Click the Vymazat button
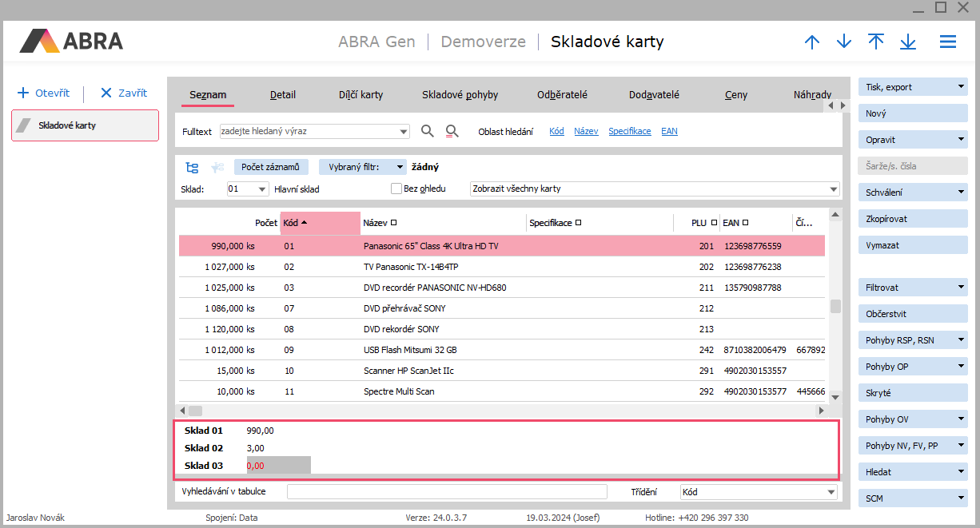Image resolution: width=980 pixels, height=528 pixels. tap(913, 245)
